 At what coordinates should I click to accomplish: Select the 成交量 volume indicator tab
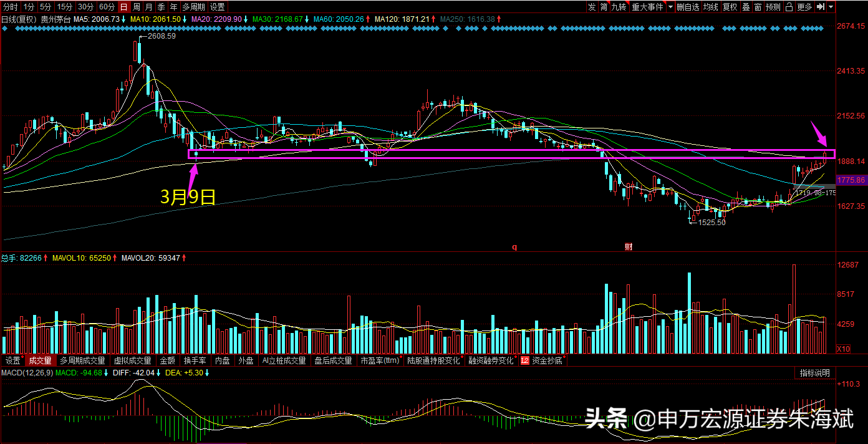click(x=41, y=360)
